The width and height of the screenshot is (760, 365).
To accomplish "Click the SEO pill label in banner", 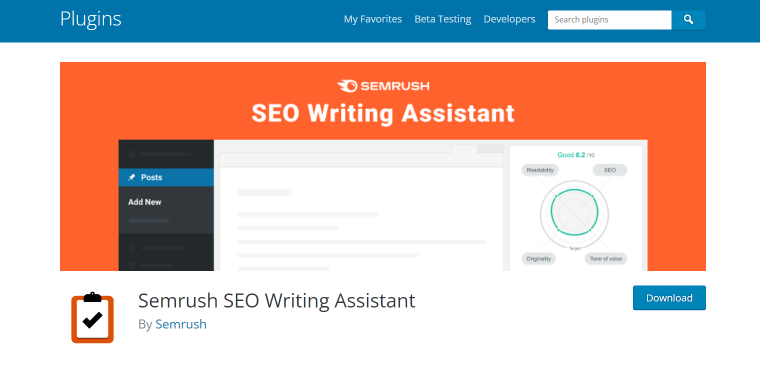I will click(x=610, y=170).
